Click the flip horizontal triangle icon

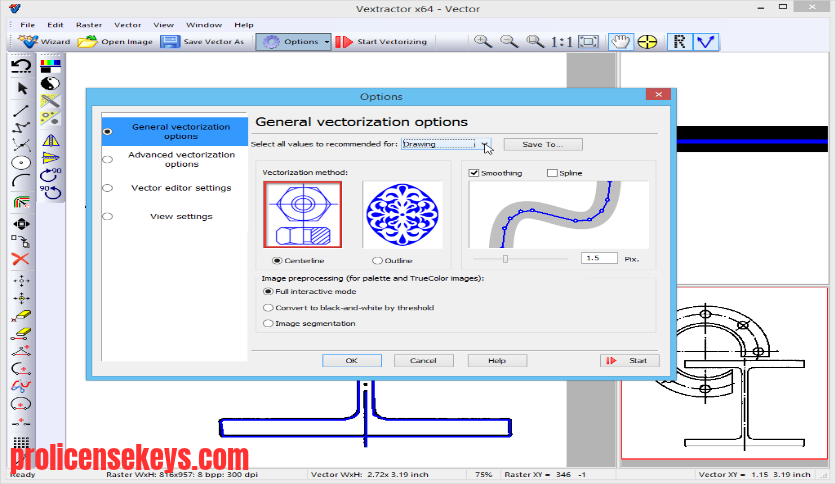pyautogui.click(x=51, y=140)
